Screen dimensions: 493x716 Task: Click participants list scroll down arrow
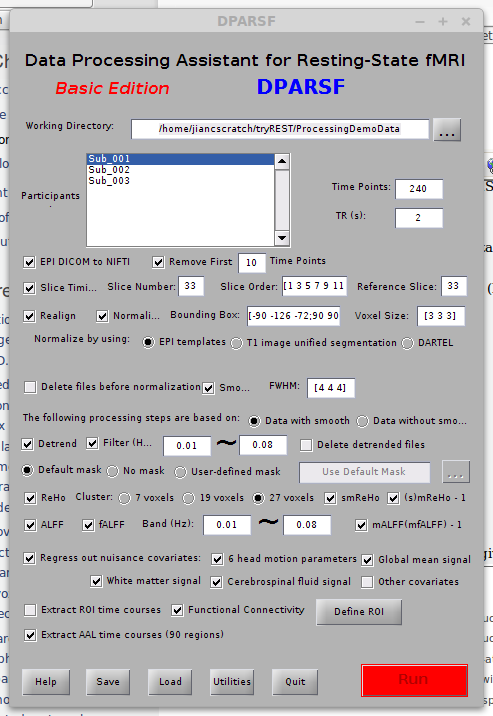(282, 238)
